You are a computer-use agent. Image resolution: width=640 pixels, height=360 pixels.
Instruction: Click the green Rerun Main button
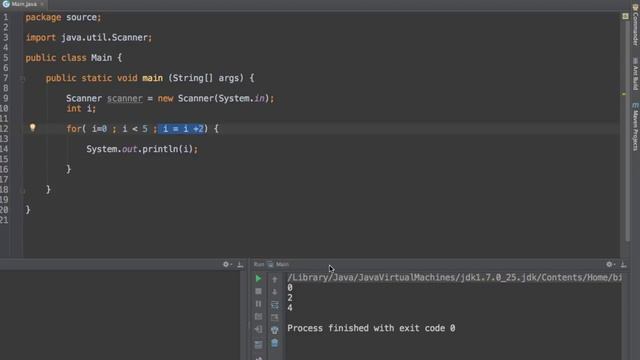pos(258,279)
